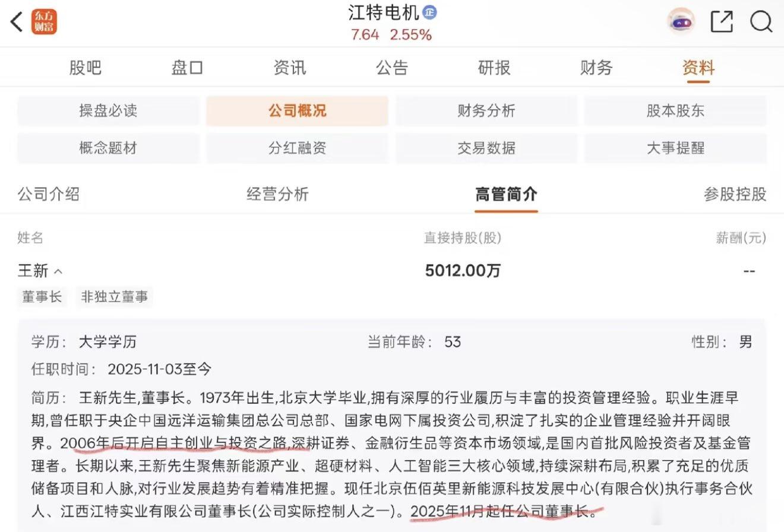This screenshot has height=532, width=784.
Task: Switch to the 公司介绍 sub-tab
Action: point(48,194)
